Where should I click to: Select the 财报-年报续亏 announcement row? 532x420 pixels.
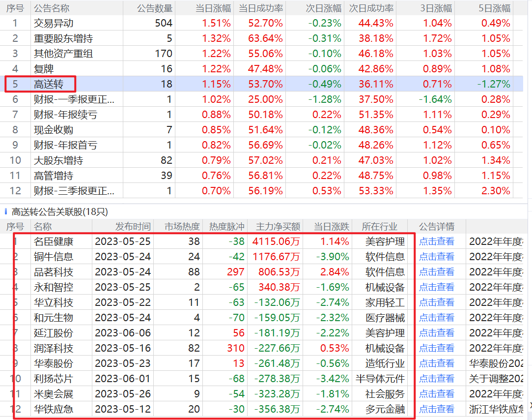[261, 115]
